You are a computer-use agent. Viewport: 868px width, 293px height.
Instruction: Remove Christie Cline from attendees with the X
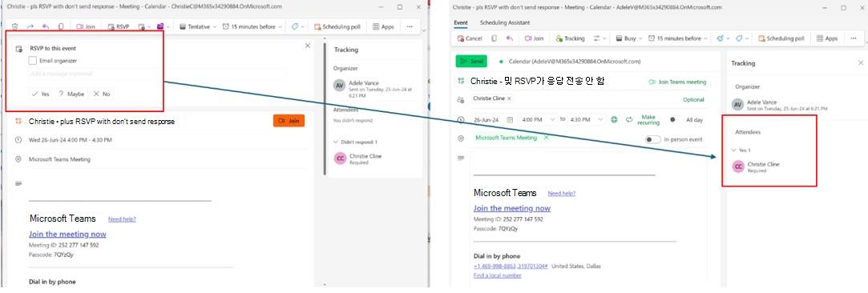point(509,98)
